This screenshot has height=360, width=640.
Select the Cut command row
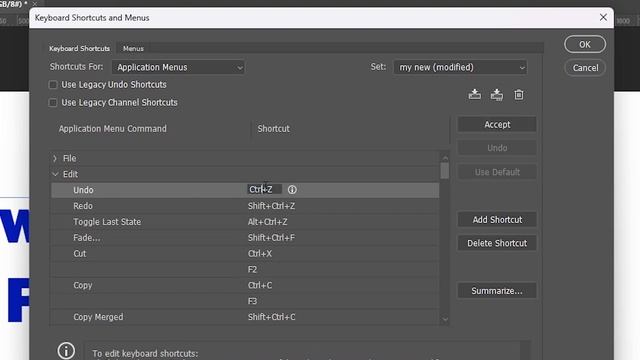point(245,254)
